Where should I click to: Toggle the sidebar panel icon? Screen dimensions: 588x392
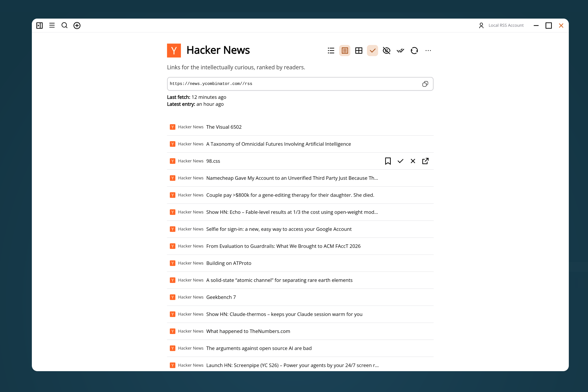tap(39, 26)
